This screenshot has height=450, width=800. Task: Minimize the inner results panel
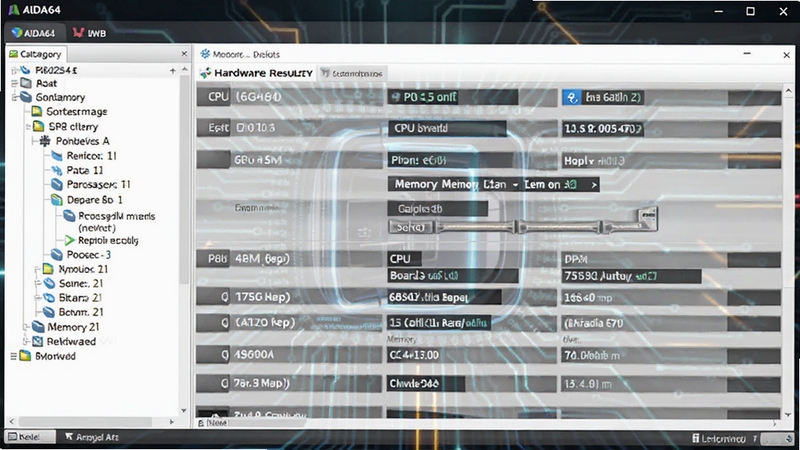[747, 54]
